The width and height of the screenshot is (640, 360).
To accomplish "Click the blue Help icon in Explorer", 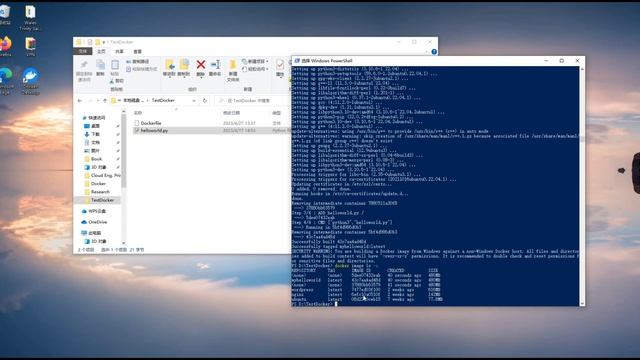I will point(434,51).
